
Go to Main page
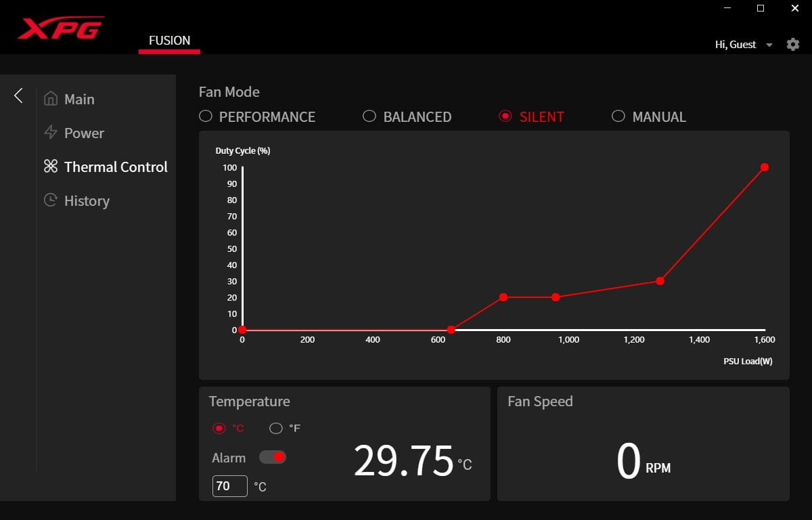[x=79, y=100]
